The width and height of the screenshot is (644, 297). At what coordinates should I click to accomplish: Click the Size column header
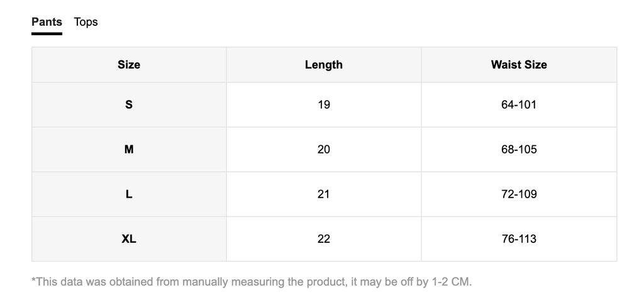(x=129, y=65)
